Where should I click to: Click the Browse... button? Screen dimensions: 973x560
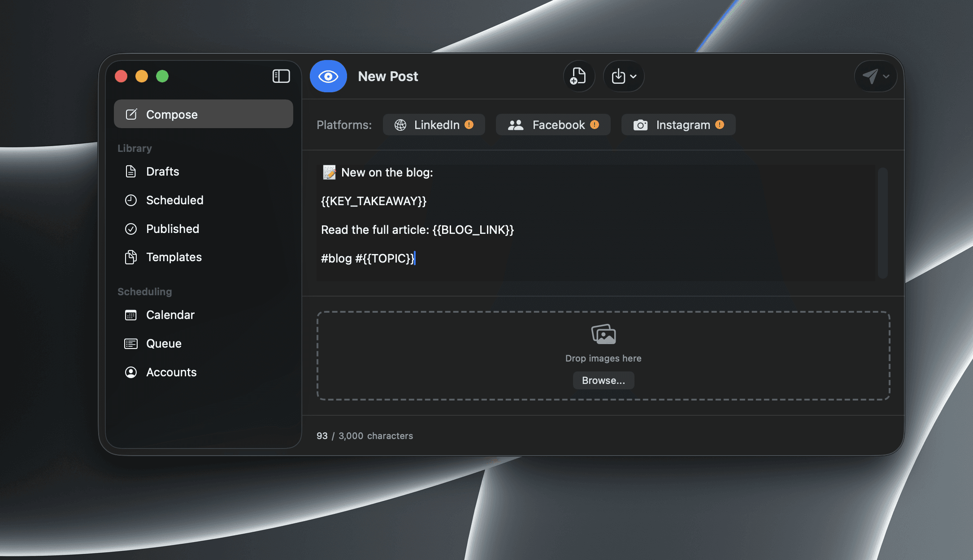[603, 380]
